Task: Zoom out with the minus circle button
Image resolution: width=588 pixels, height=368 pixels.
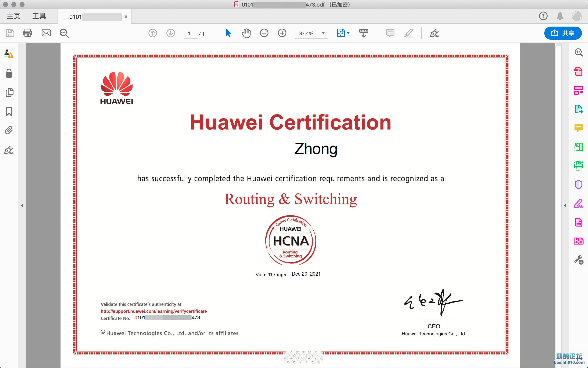Action: coord(264,33)
